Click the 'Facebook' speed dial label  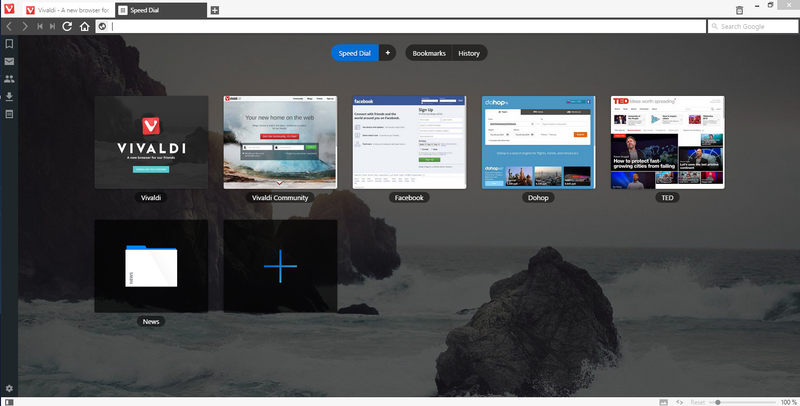click(409, 197)
